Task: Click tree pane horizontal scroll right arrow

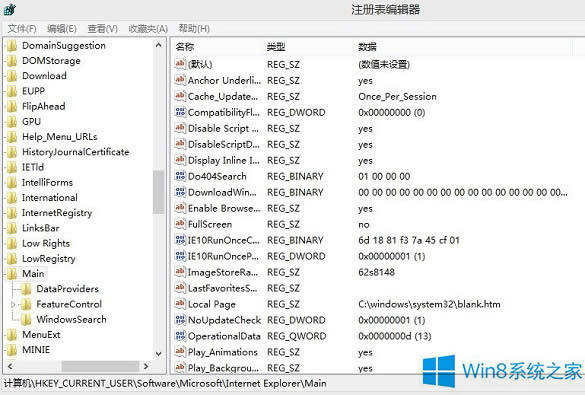Action: [x=146, y=366]
